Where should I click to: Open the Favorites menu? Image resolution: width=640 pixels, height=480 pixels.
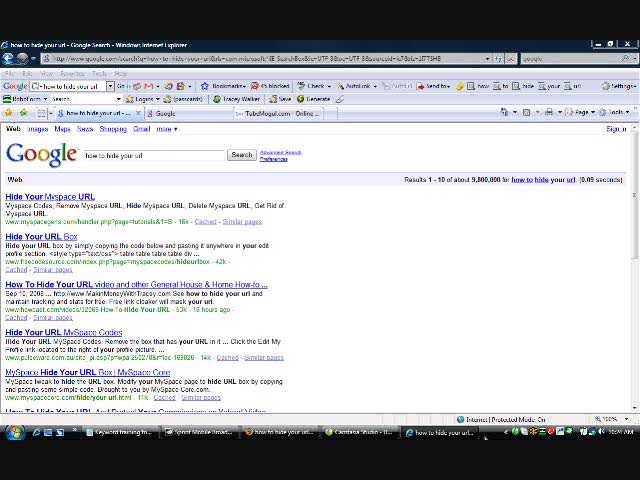pos(72,74)
